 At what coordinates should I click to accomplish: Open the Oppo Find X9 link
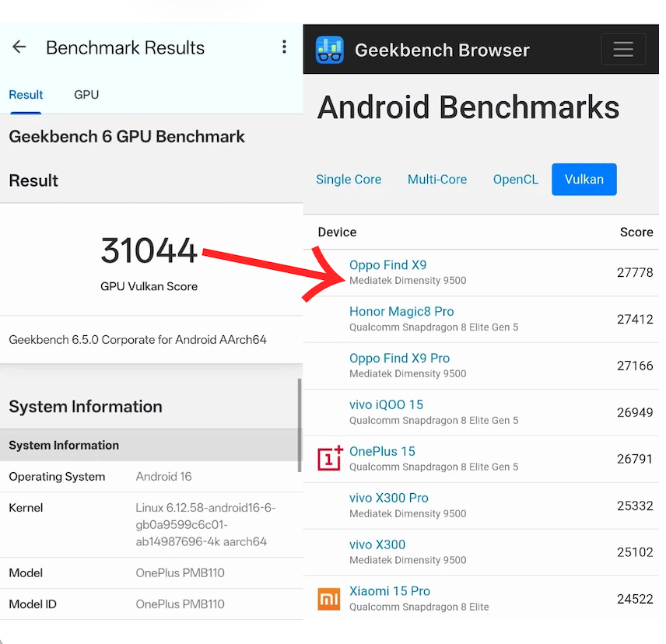387,265
